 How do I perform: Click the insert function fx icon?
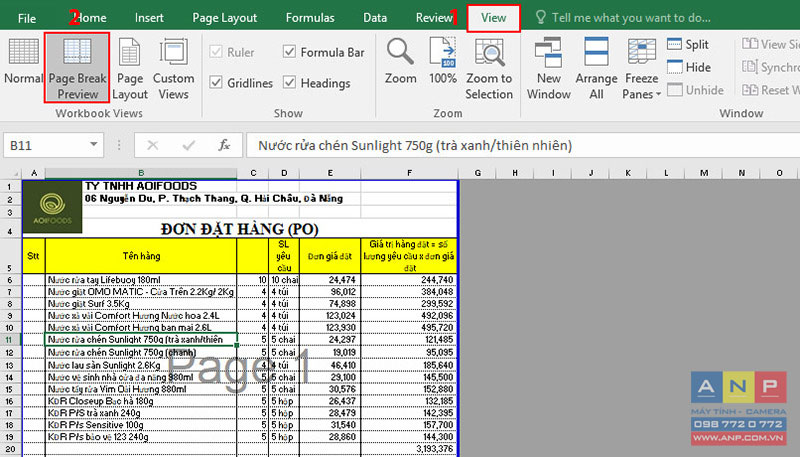click(224, 145)
